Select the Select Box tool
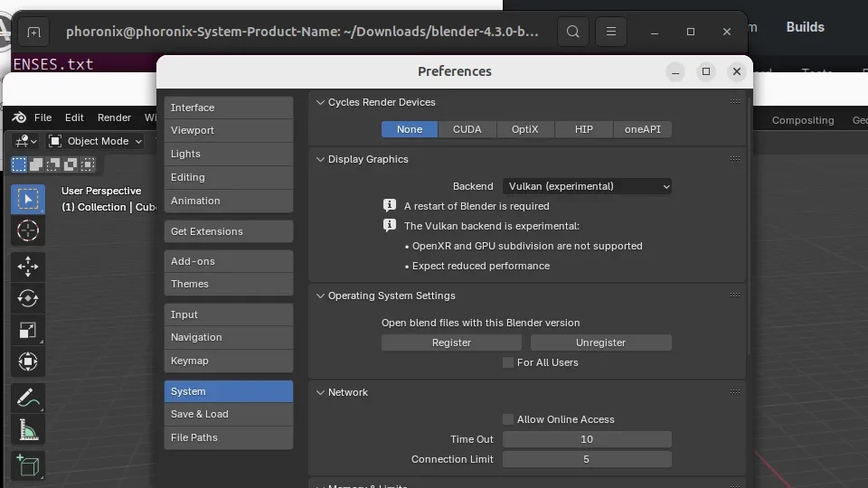The width and height of the screenshot is (868, 488). tap(28, 199)
